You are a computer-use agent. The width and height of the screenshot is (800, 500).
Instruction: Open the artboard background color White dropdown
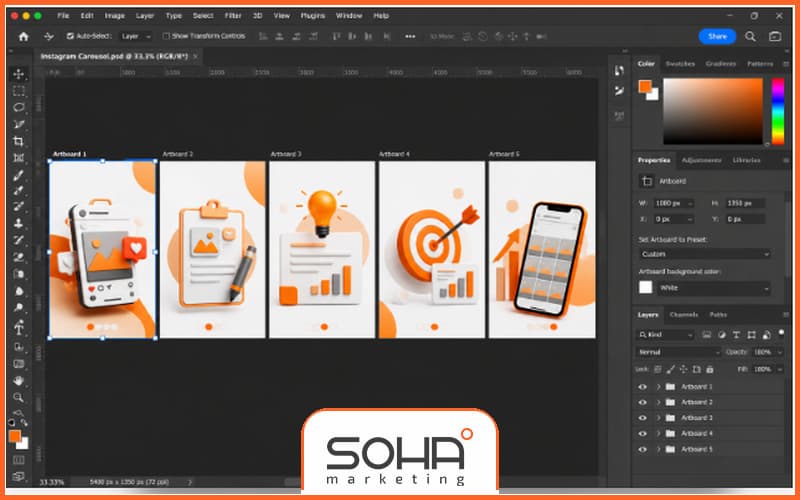pyautogui.click(x=713, y=288)
